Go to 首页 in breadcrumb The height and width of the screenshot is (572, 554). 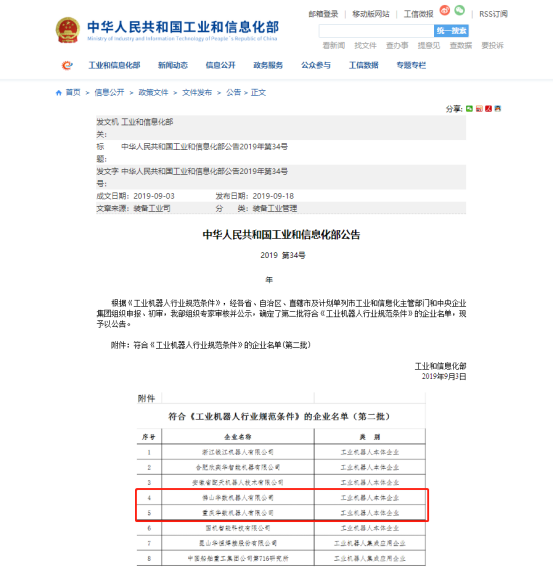point(73,93)
